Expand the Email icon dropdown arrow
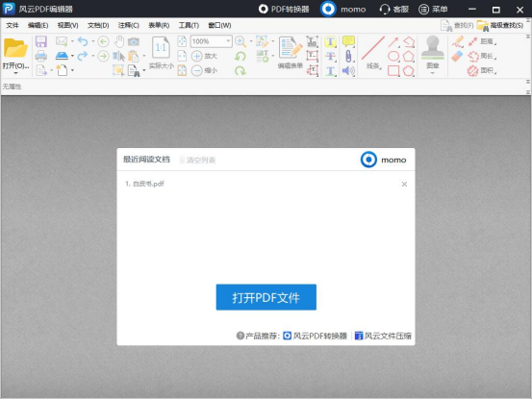The height and width of the screenshot is (399, 532). click(72, 41)
